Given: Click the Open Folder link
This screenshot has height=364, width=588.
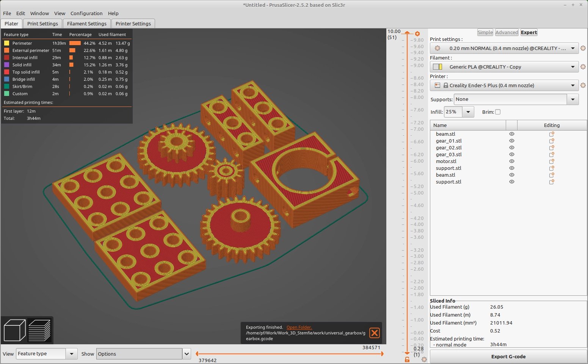Looking at the screenshot, I should click(299, 327).
